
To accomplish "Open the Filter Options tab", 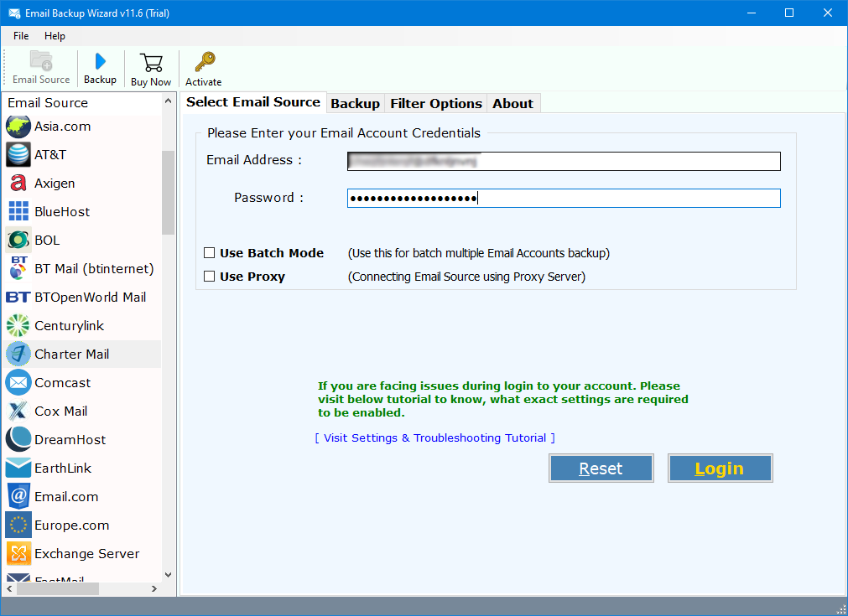I will pos(436,104).
